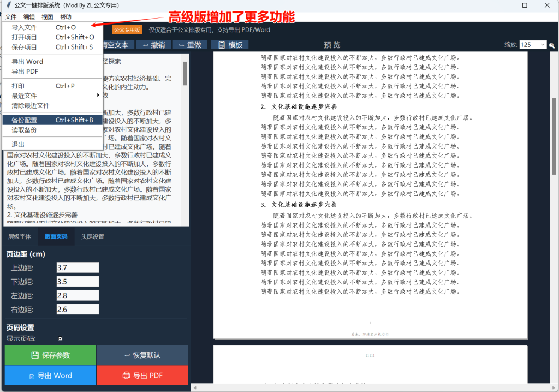Click the feather app icon in the title bar
The height and width of the screenshot is (392, 559).
point(9,5)
